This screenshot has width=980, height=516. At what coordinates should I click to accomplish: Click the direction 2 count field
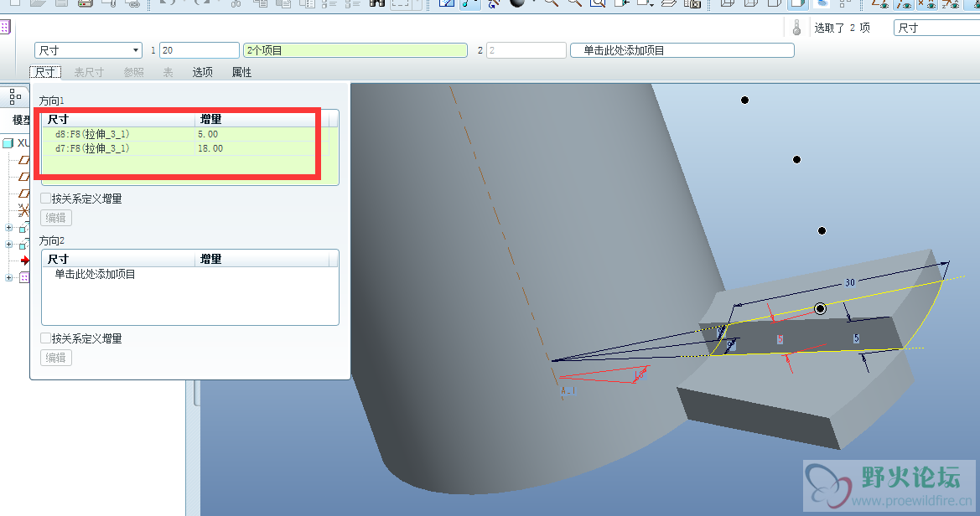coord(526,50)
